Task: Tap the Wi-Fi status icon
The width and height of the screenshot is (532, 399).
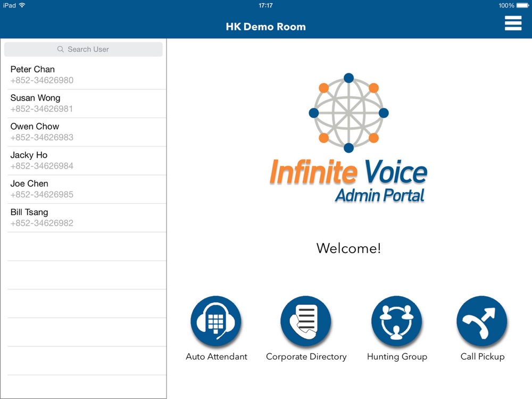Action: coord(22,5)
